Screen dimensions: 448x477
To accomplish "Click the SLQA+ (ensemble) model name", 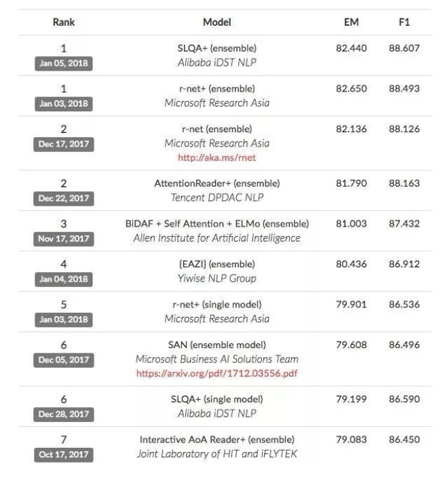I will (x=217, y=48).
